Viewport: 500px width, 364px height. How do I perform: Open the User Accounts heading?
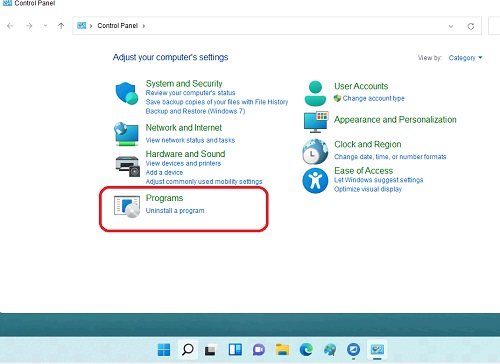[361, 86]
